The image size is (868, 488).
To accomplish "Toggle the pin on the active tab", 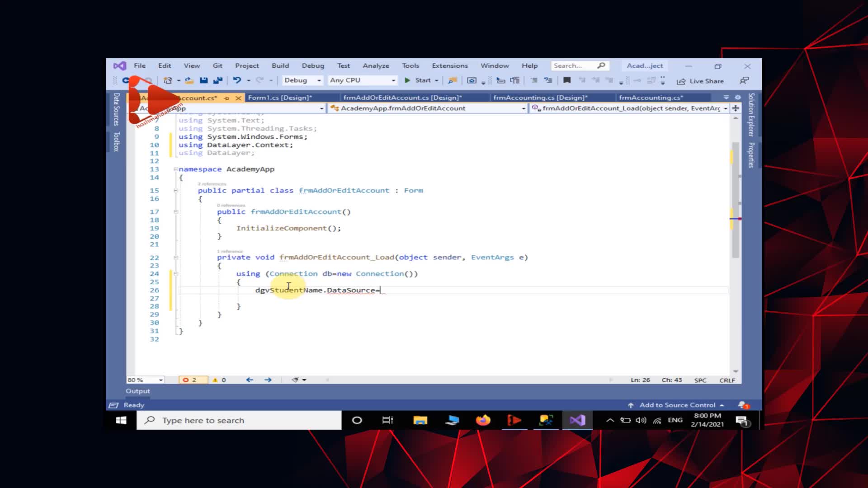I will pyautogui.click(x=227, y=98).
